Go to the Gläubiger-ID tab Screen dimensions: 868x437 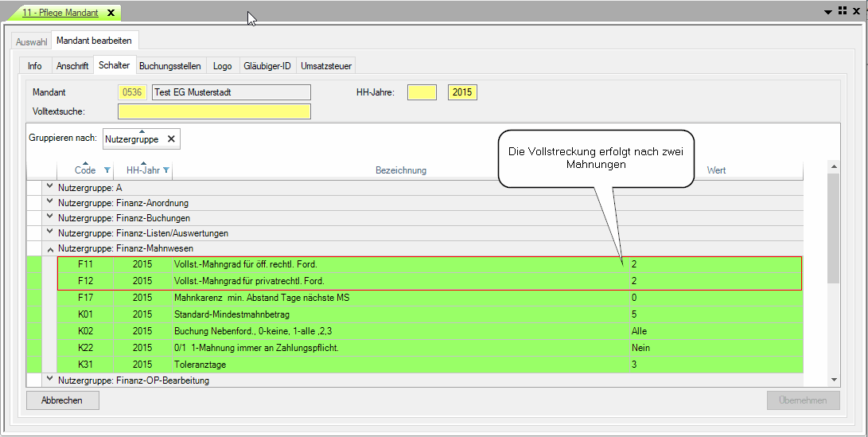(x=266, y=66)
